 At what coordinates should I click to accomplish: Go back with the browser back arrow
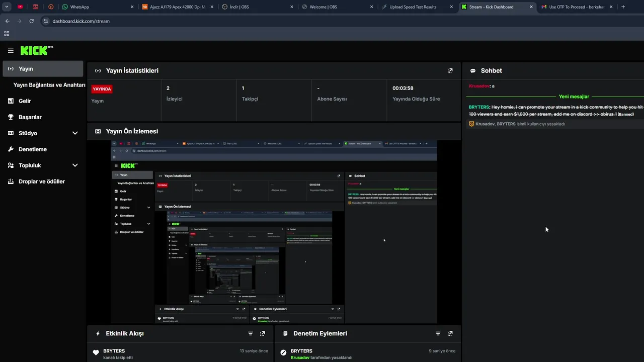[7, 21]
